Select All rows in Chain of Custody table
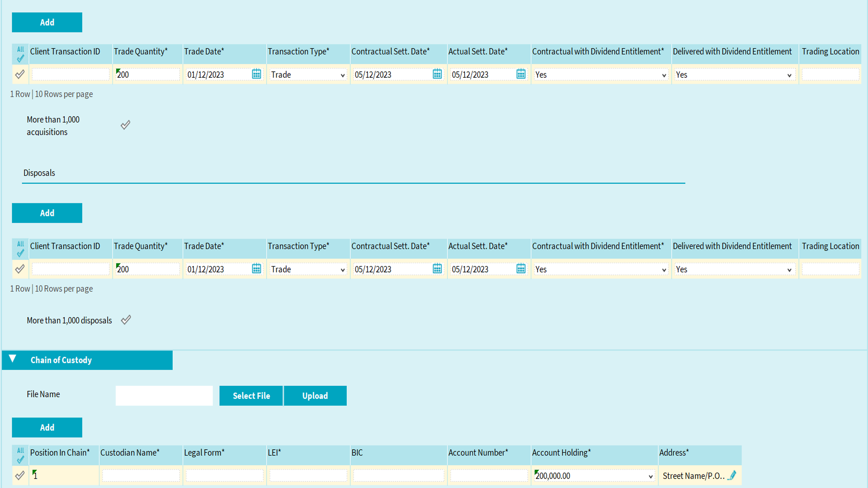Image resolution: width=868 pixels, height=488 pixels. pyautogui.click(x=20, y=455)
